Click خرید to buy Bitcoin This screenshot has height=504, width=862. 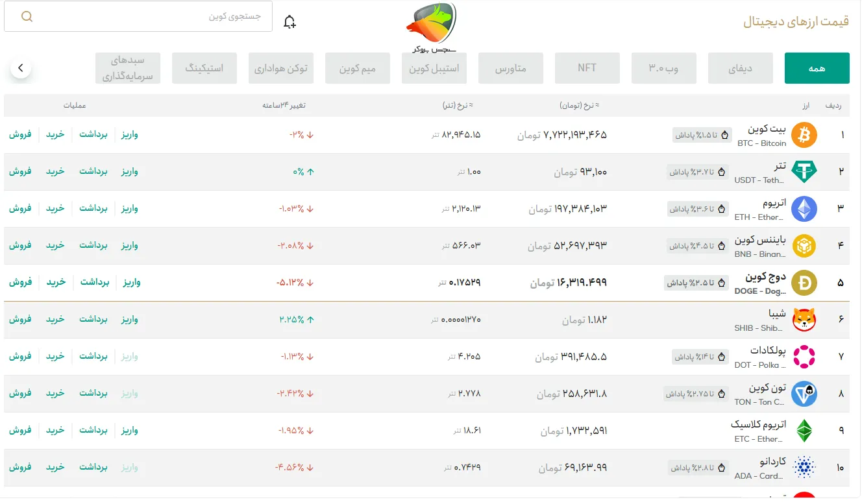55,135
